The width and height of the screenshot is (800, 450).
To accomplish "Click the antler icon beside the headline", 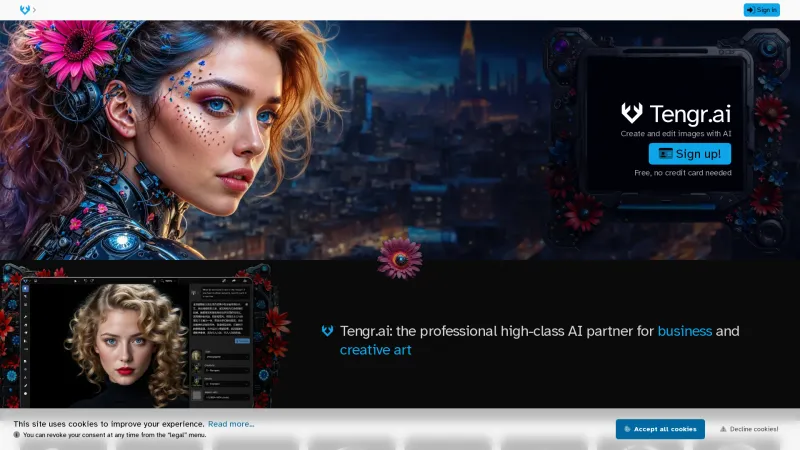I will pyautogui.click(x=327, y=331).
